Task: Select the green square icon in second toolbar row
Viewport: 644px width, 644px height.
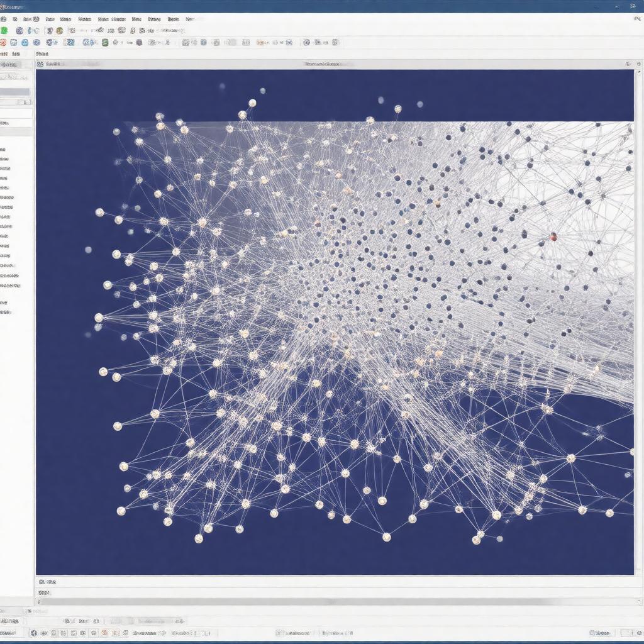Action: coord(105,43)
